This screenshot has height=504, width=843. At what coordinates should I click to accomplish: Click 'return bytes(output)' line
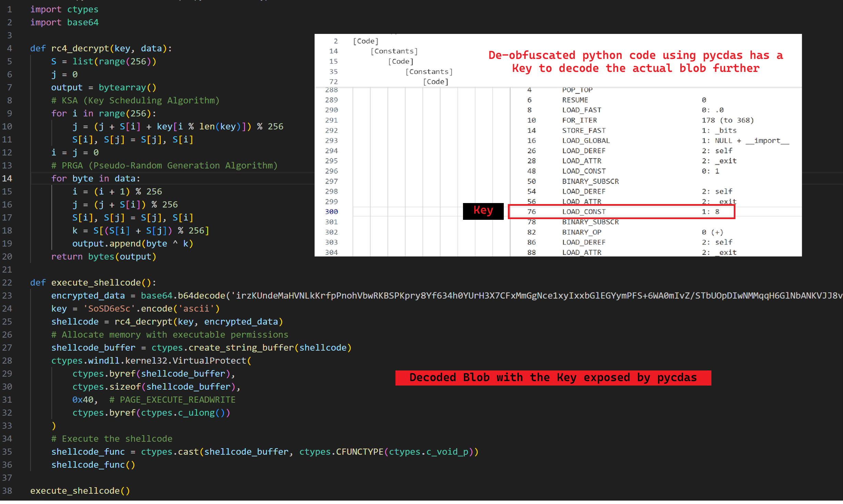click(x=104, y=256)
